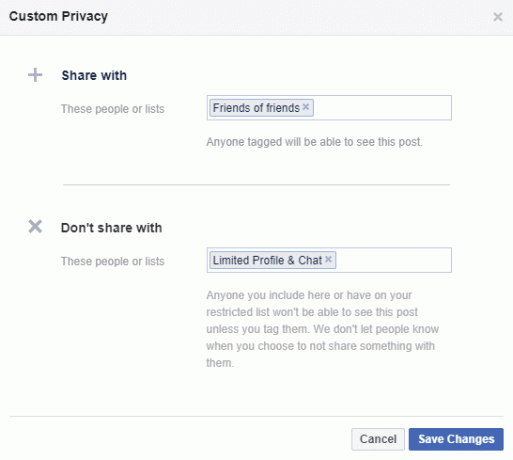
Task: Click the divider between the two sections
Action: [256, 184]
